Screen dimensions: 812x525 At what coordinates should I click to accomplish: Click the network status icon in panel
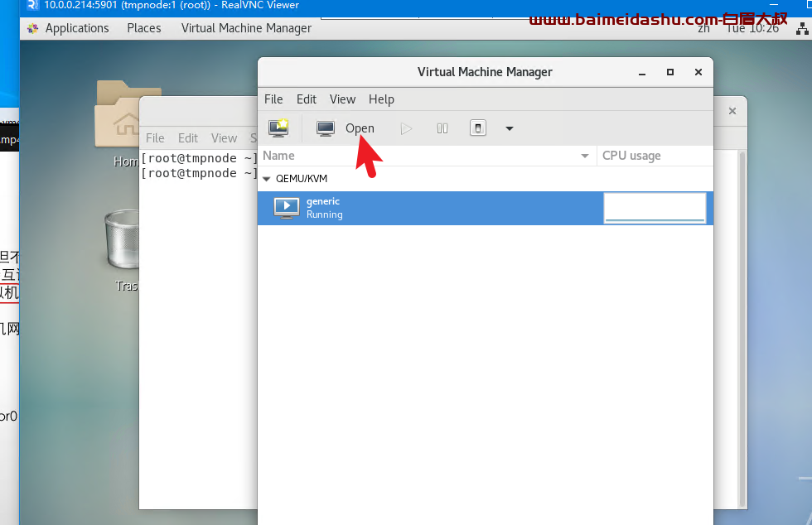(x=802, y=28)
